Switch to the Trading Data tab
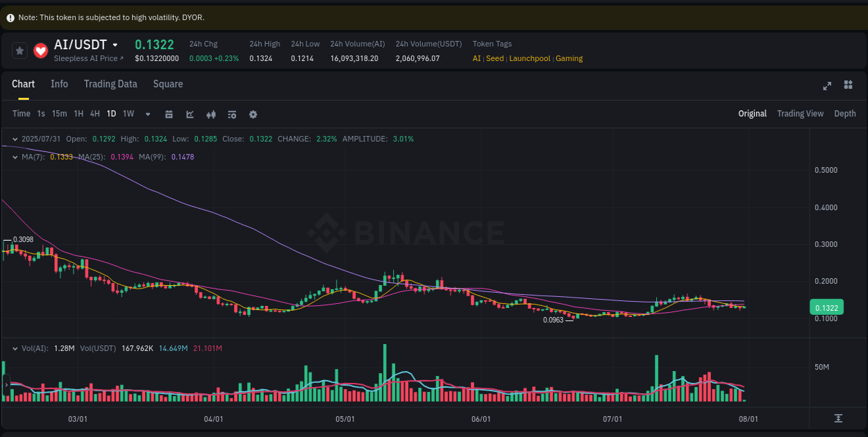The image size is (868, 437). [x=110, y=84]
